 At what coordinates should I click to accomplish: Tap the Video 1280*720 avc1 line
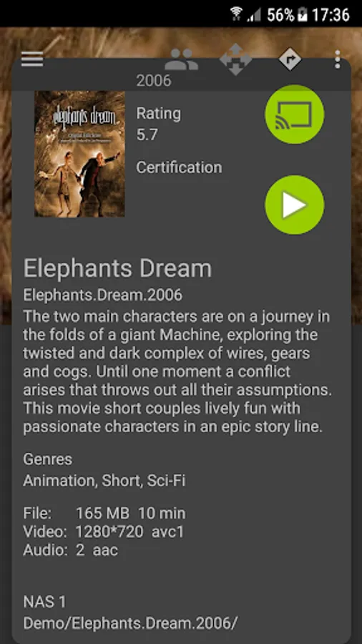(104, 532)
